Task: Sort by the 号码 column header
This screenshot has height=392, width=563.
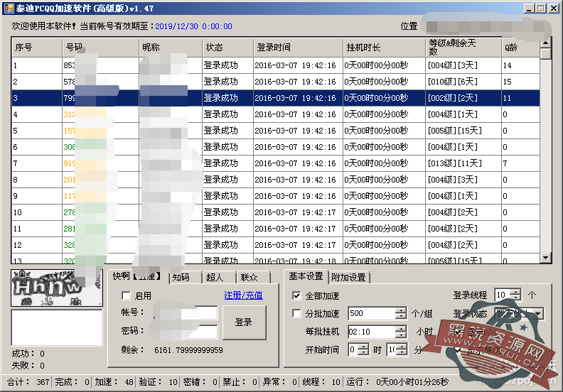Action: pyautogui.click(x=100, y=48)
